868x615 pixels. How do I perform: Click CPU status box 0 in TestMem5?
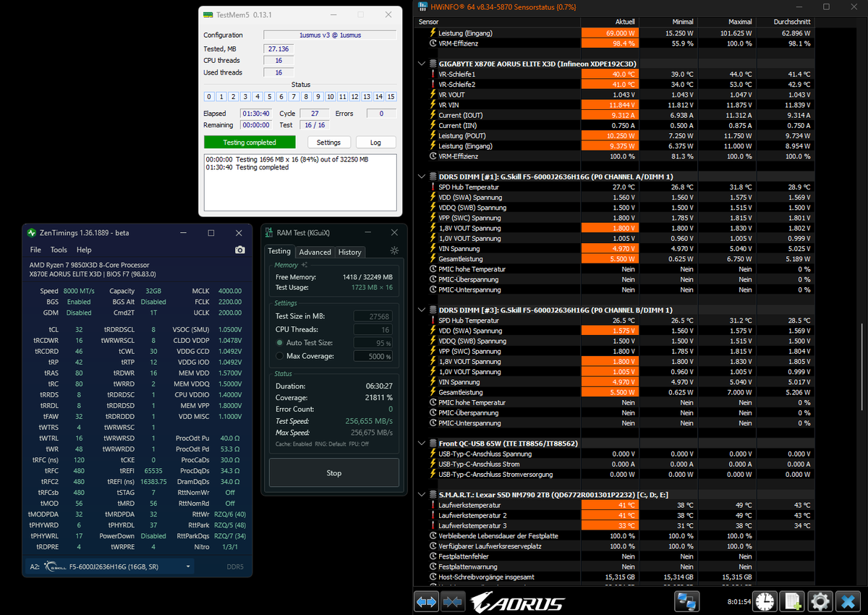209,96
